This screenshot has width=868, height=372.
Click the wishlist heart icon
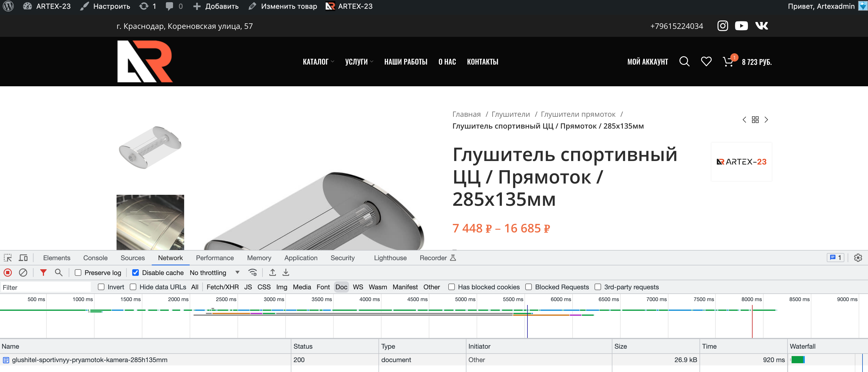[x=706, y=61]
